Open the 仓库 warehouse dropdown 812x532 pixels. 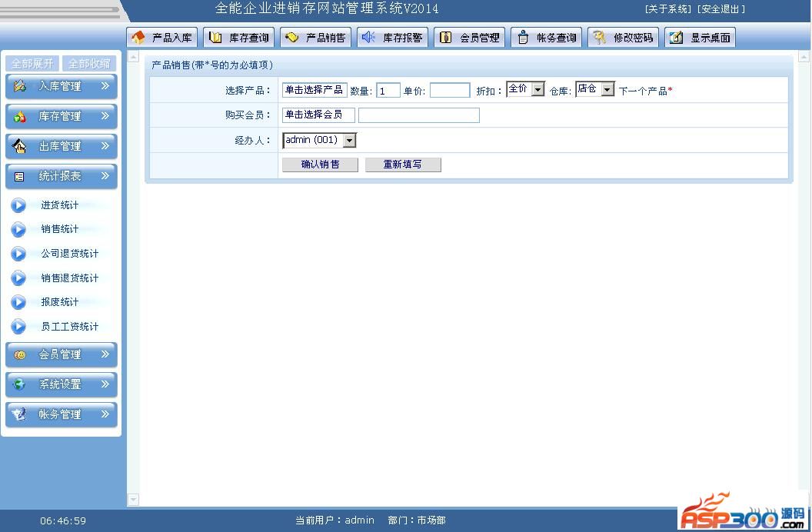pyautogui.click(x=595, y=89)
